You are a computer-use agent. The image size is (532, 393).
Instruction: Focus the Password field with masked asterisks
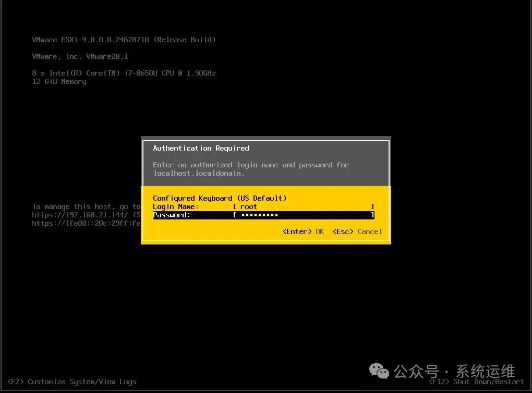(x=304, y=215)
